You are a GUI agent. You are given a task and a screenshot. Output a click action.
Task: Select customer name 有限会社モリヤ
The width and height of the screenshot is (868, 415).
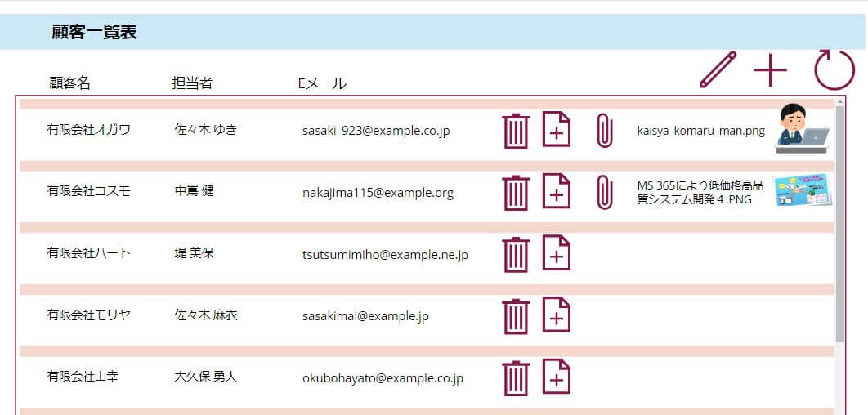(x=89, y=315)
